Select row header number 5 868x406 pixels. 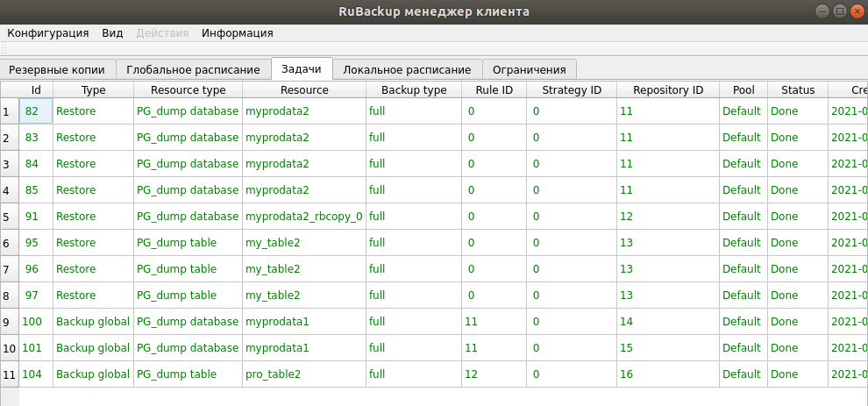point(9,217)
